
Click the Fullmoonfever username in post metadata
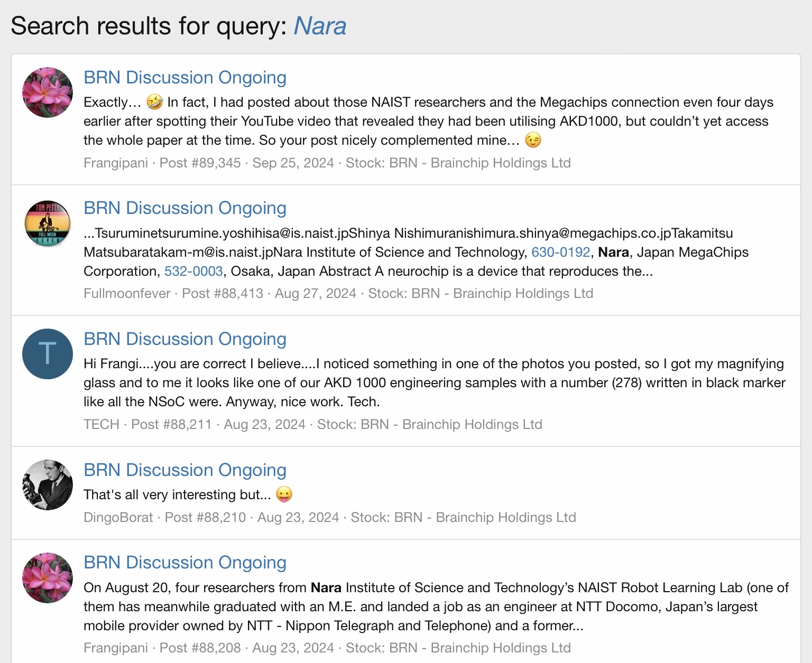(x=127, y=293)
